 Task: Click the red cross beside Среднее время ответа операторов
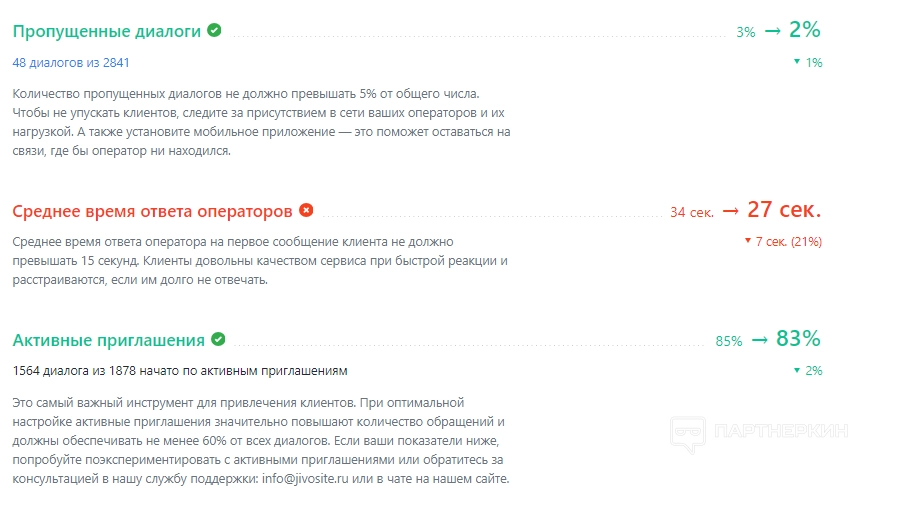pyautogui.click(x=306, y=210)
